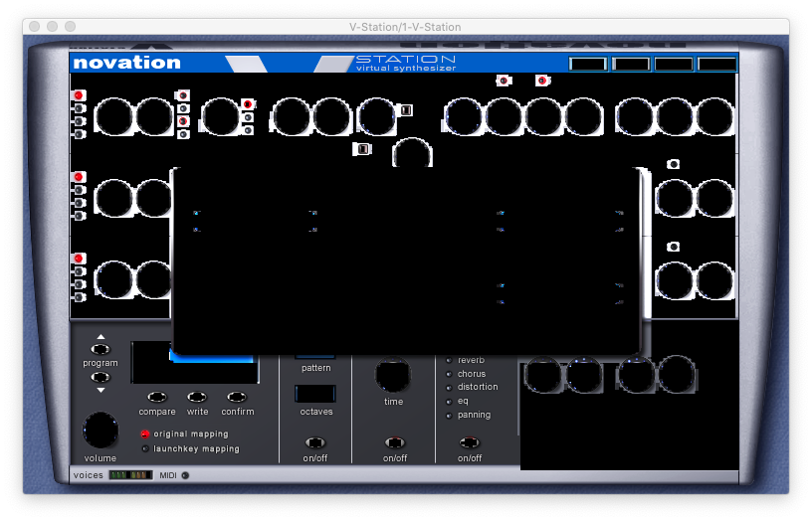The image size is (812, 521).
Task: Click the small square switch left of the lone lower knob
Action: (363, 149)
